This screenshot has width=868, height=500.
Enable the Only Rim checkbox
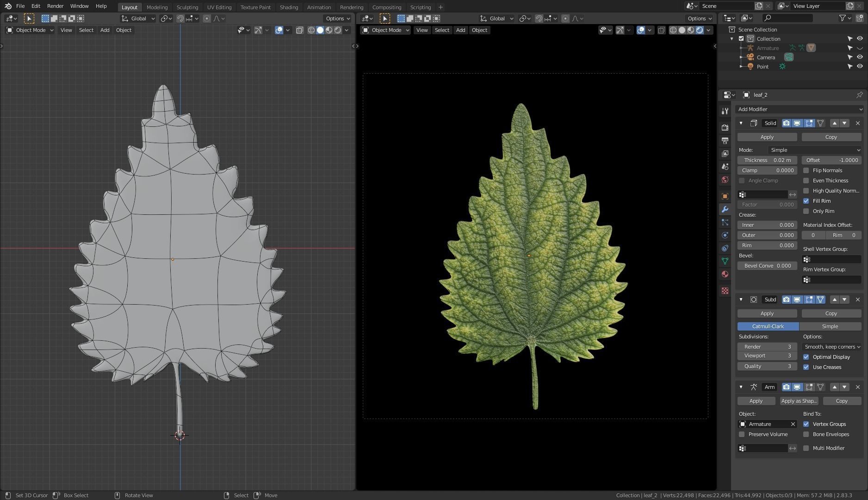806,211
